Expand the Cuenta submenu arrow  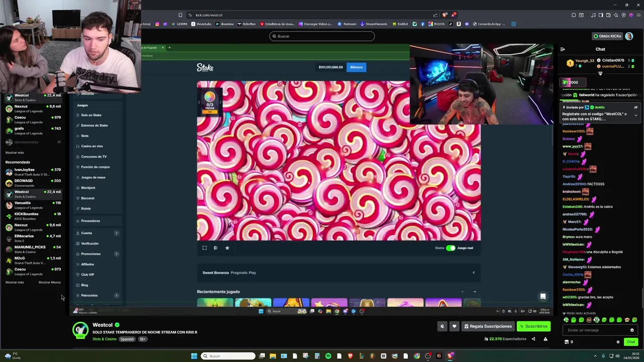point(116,233)
